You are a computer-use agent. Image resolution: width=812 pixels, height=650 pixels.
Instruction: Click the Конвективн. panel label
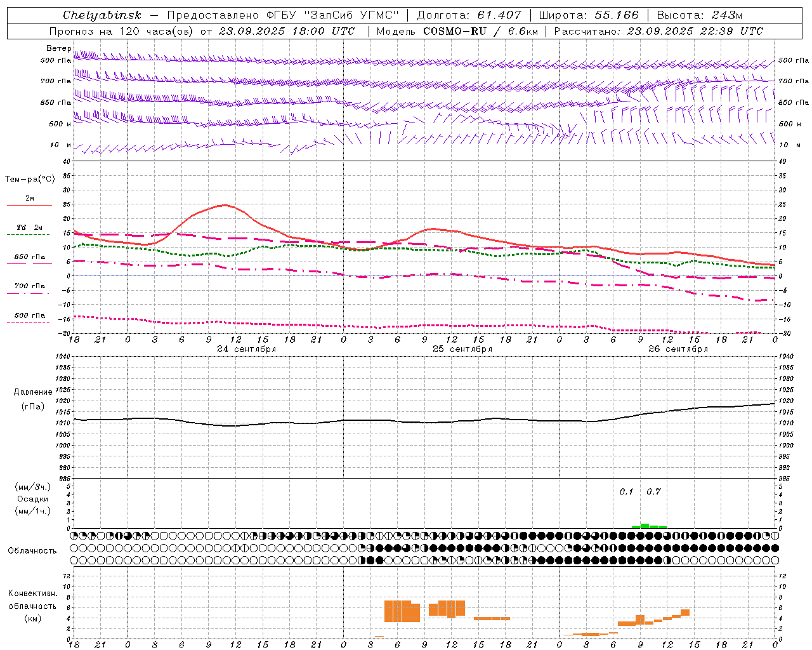click(32, 594)
